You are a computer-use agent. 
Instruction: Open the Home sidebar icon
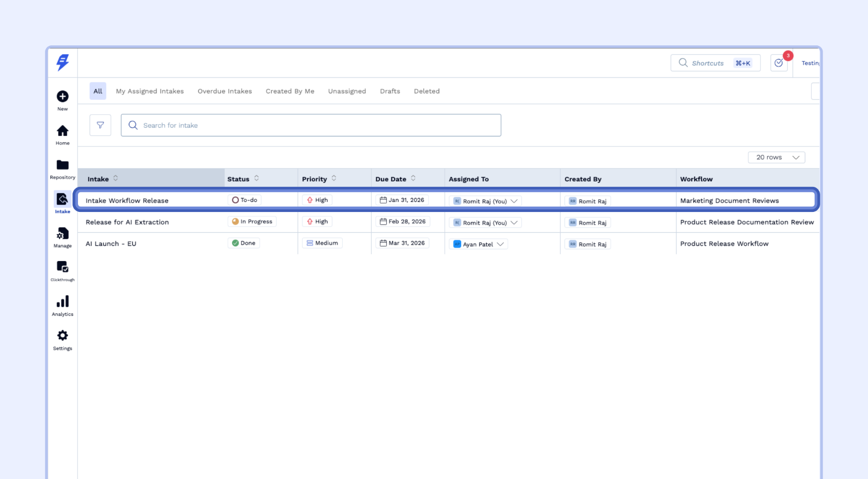click(62, 131)
